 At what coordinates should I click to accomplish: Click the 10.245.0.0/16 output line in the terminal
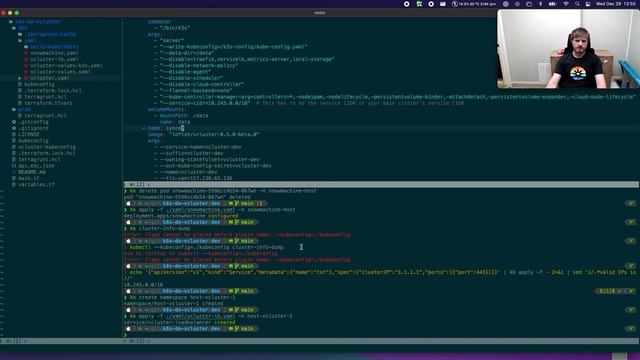[143, 285]
